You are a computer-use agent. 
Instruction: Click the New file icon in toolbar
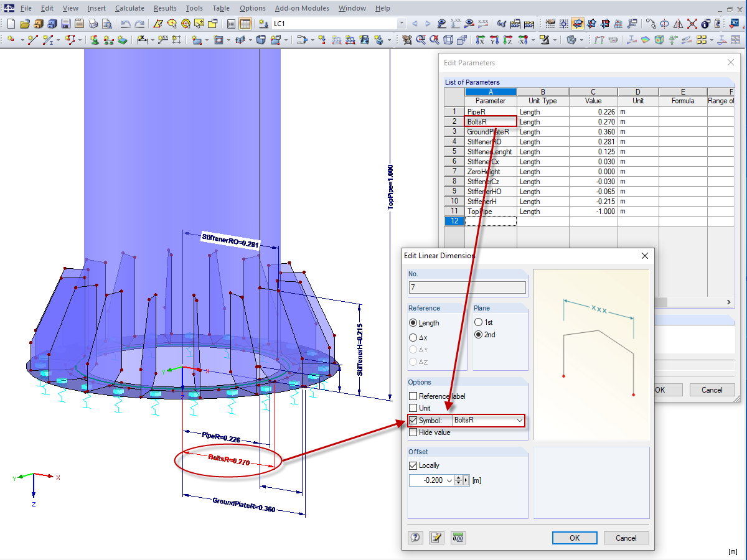click(11, 24)
